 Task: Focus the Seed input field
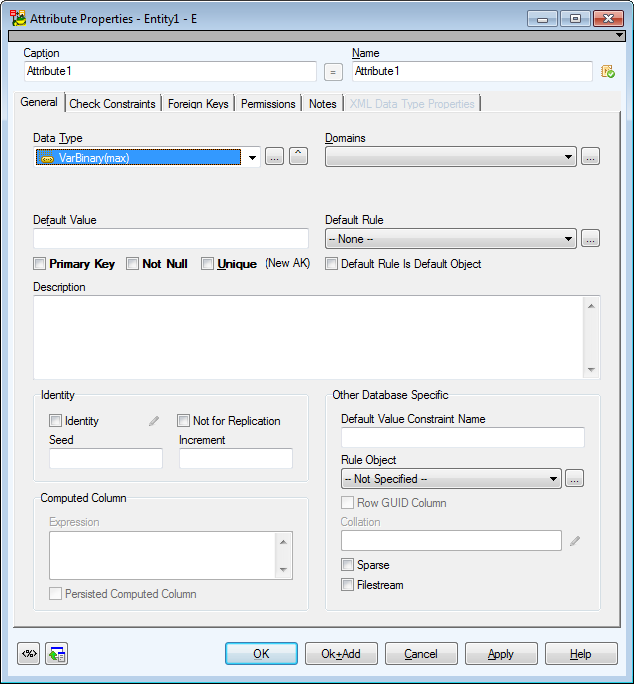click(106, 458)
